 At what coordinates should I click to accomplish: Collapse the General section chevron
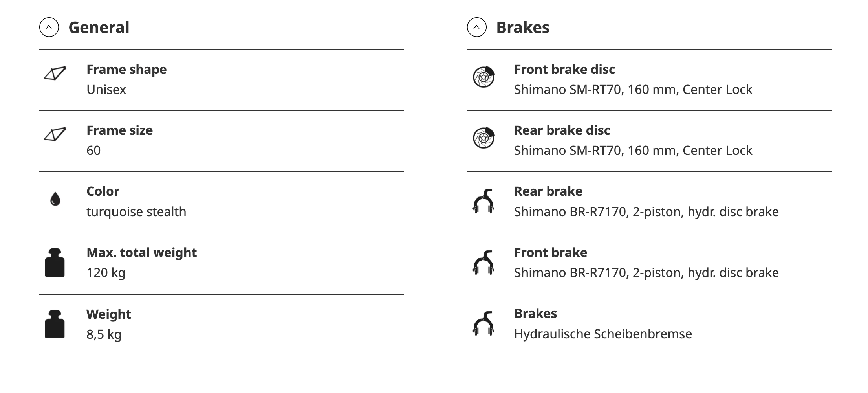pyautogui.click(x=49, y=28)
